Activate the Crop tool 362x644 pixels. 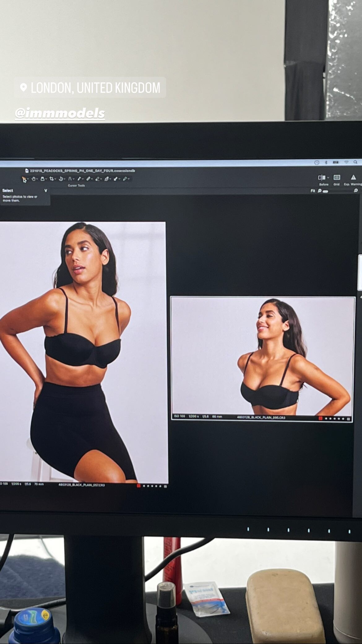click(51, 179)
